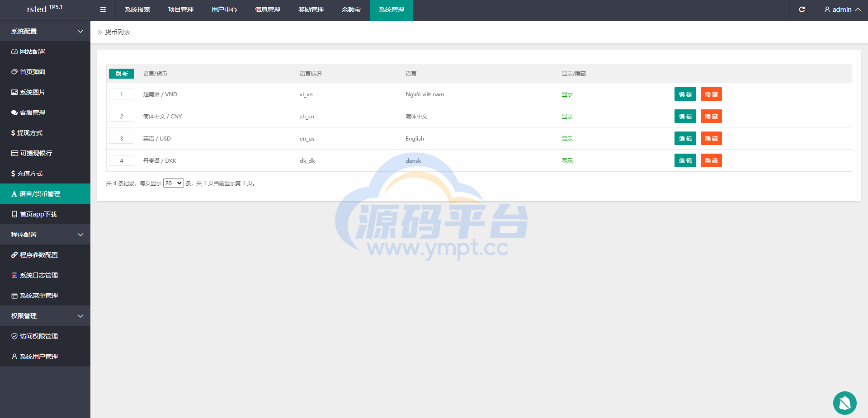This screenshot has height=418, width=868.
Task: Open the per-page count dropdown showing 20
Action: pyautogui.click(x=174, y=183)
